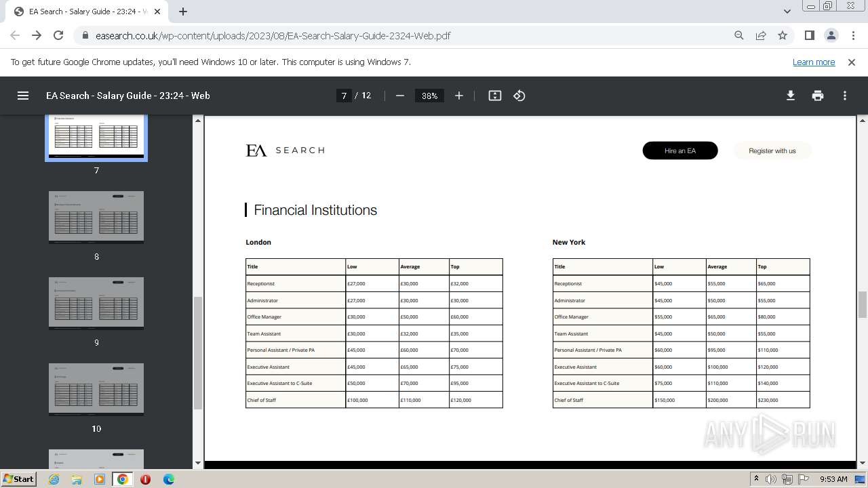This screenshot has width=868, height=488.
Task: Show hidden system tray icons
Action: pyautogui.click(x=756, y=479)
